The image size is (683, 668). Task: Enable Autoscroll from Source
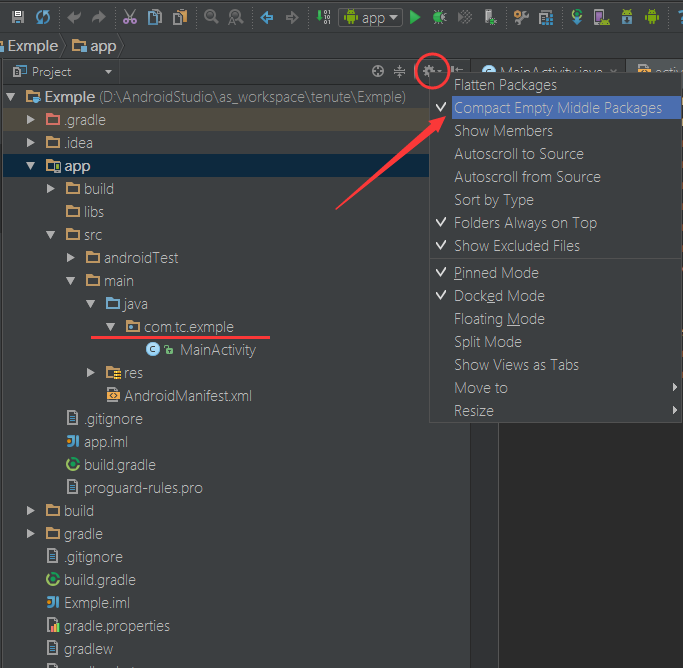[555, 177]
